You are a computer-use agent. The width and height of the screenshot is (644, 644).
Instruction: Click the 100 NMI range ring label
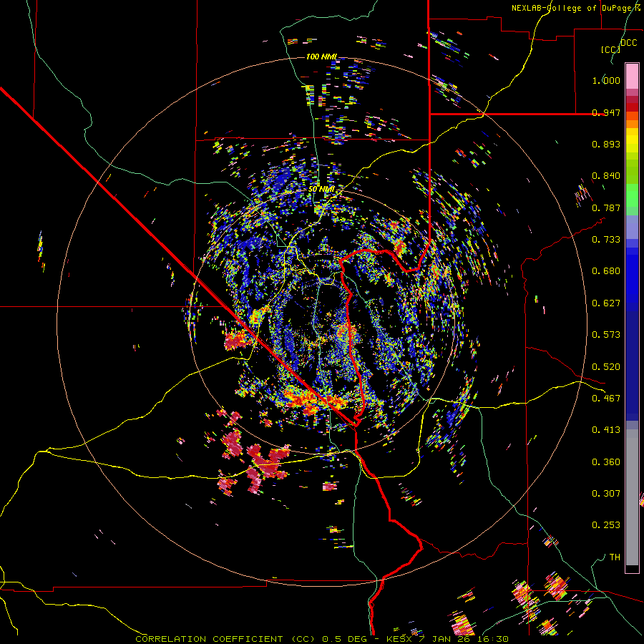pyautogui.click(x=321, y=57)
